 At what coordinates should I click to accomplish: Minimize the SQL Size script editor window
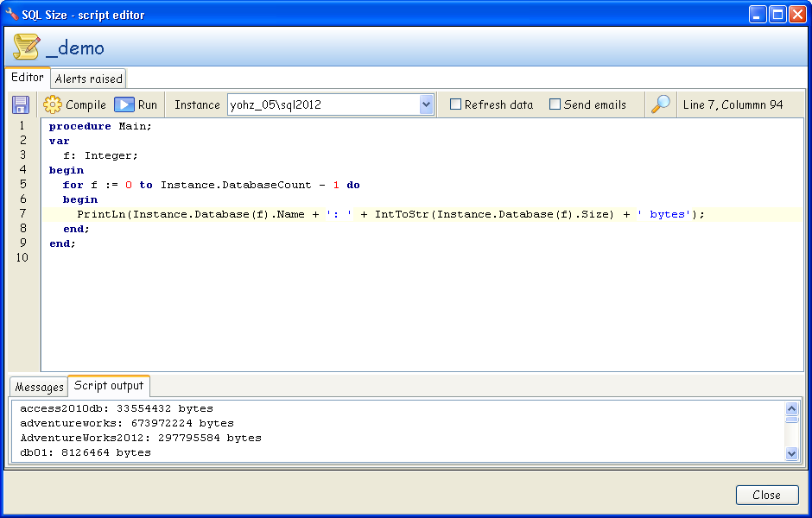(x=758, y=15)
